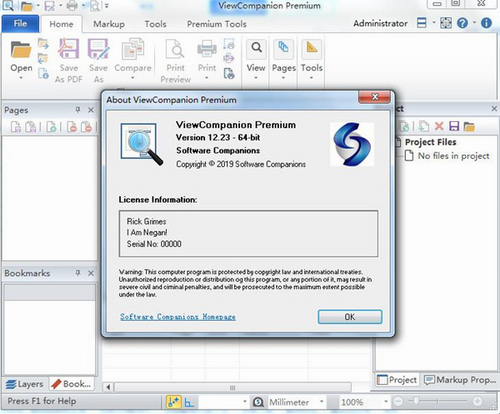Viewport: 500px width, 414px height.
Task: Open the Software Companions Homepage link
Action: 178,317
